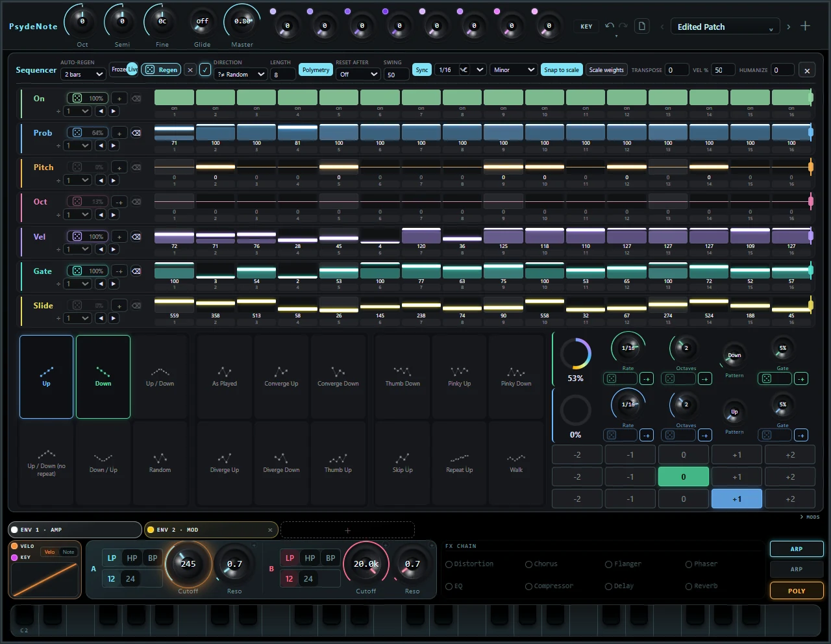Go to the previous patch
Viewport: 831px width, 644px height.
click(x=662, y=27)
